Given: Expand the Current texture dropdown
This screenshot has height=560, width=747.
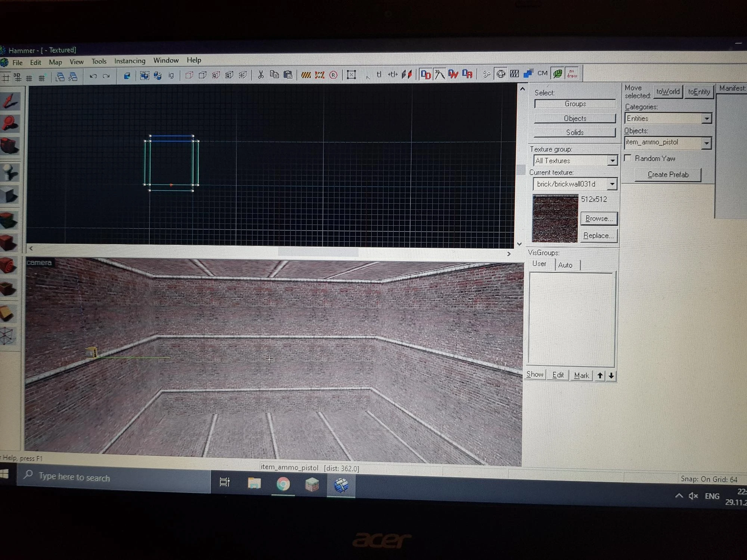Looking at the screenshot, I should coord(612,184).
